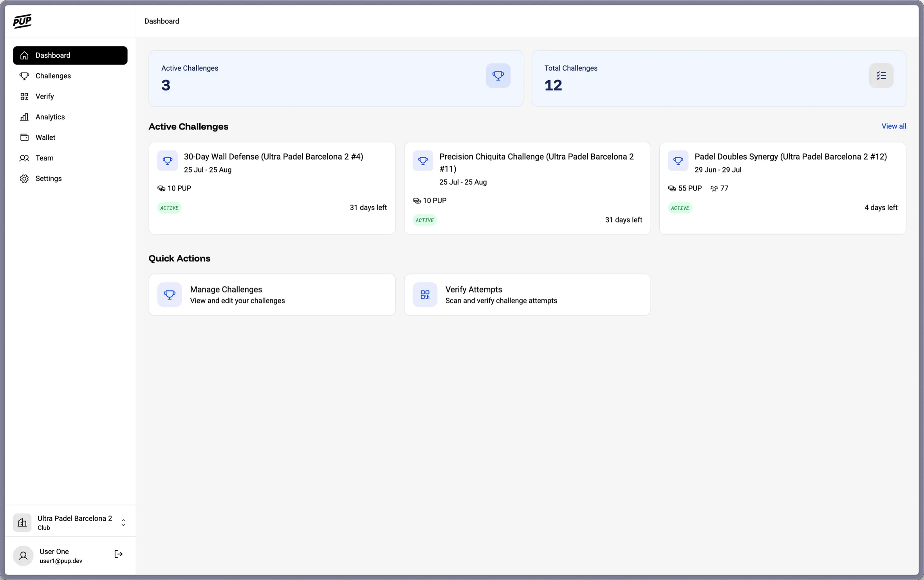Click coin icon on Precision Chiquita card

[x=417, y=201]
